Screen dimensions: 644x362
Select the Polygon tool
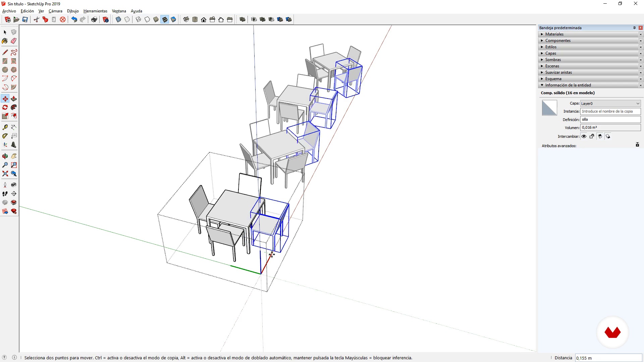click(14, 70)
